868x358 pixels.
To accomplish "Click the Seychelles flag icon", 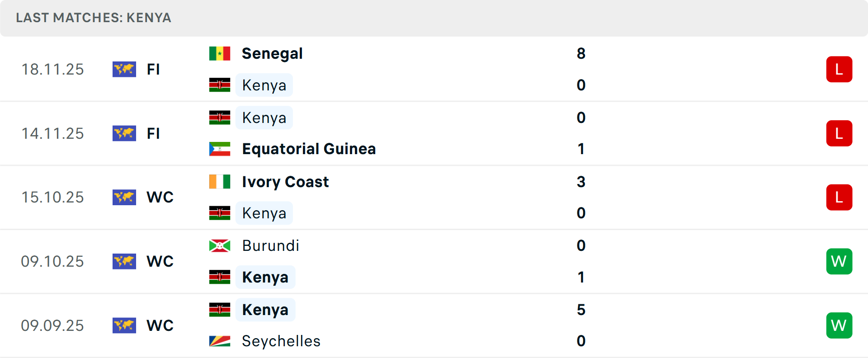I will pos(220,341).
